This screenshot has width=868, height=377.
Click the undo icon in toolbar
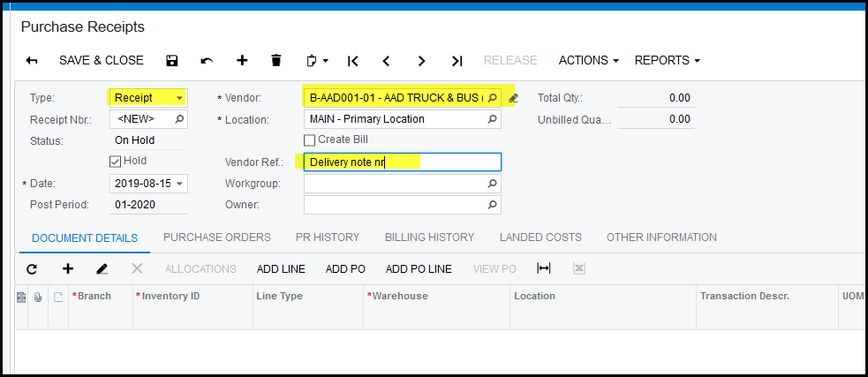point(207,61)
